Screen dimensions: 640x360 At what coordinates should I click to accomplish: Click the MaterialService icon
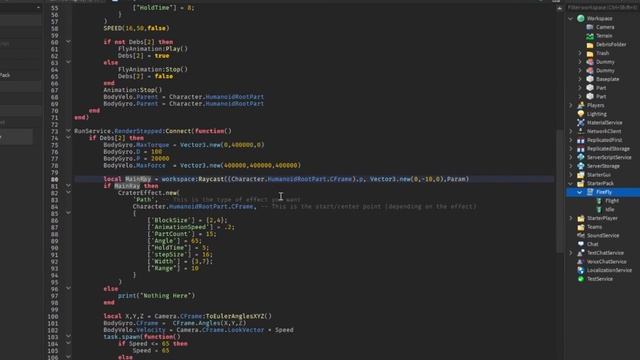click(581, 122)
